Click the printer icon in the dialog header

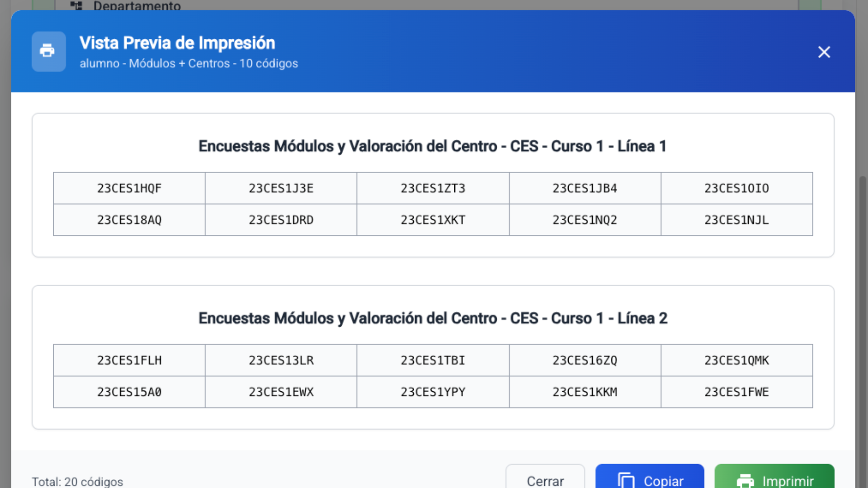pos(48,52)
